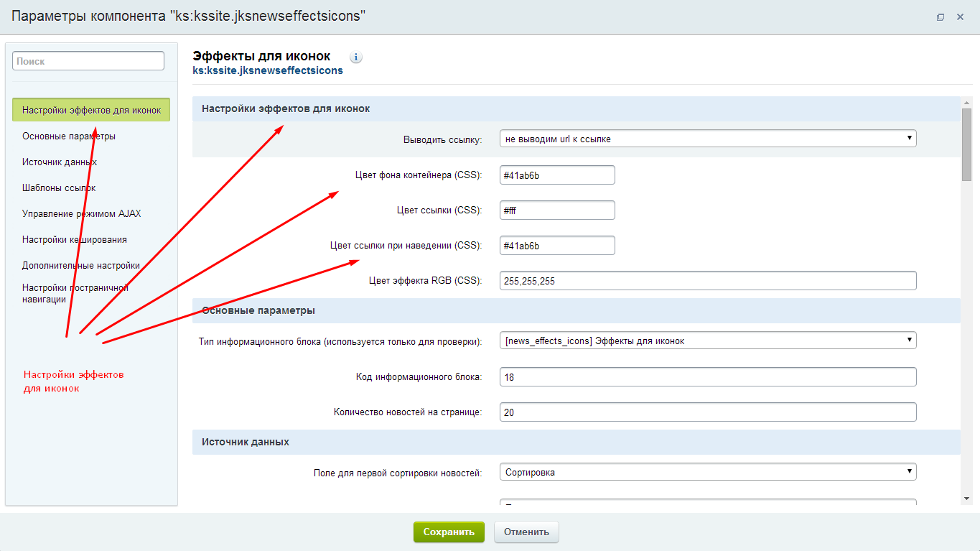980x551 pixels.
Task: Click the green "Сохранить" button
Action: (448, 532)
